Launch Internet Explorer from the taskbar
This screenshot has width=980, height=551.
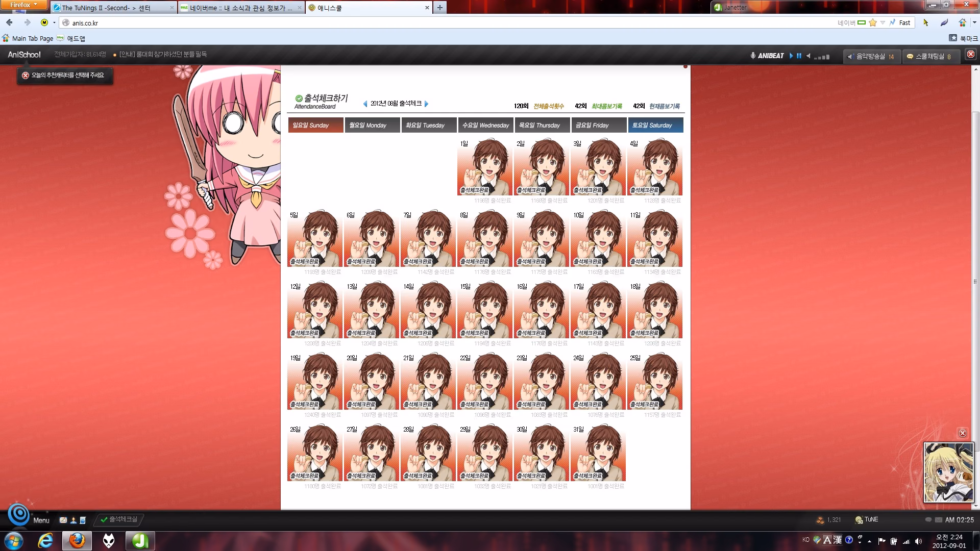[x=46, y=541]
